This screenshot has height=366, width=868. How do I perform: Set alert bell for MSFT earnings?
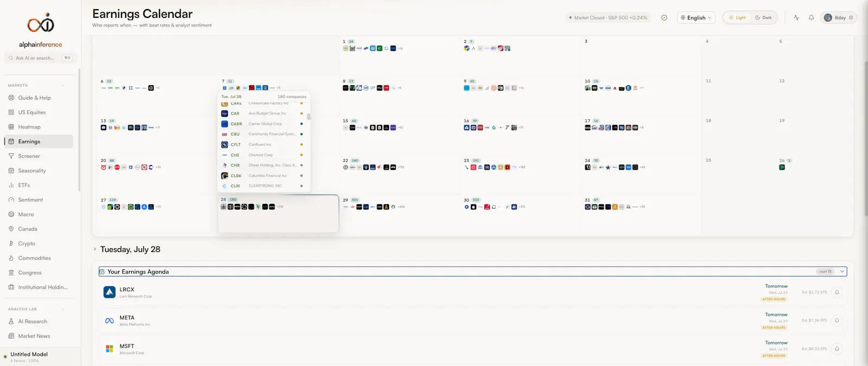[x=837, y=349]
